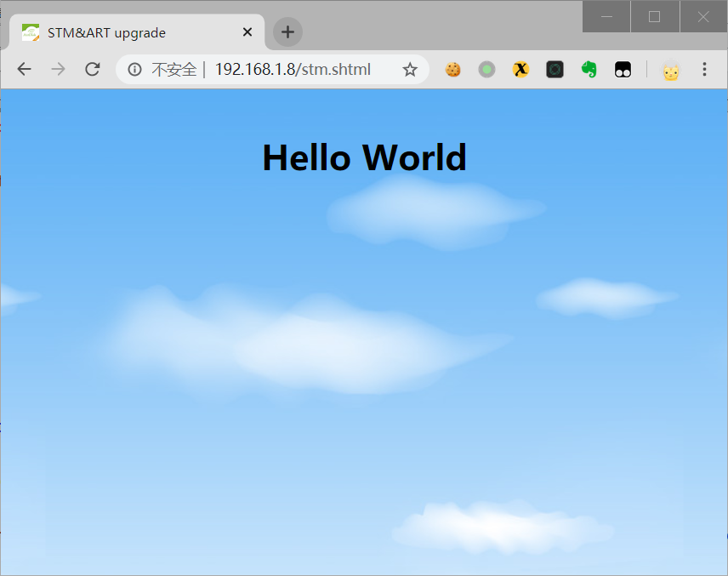This screenshot has width=728, height=576.
Task: Bookmark this page with the star icon
Action: pyautogui.click(x=410, y=70)
